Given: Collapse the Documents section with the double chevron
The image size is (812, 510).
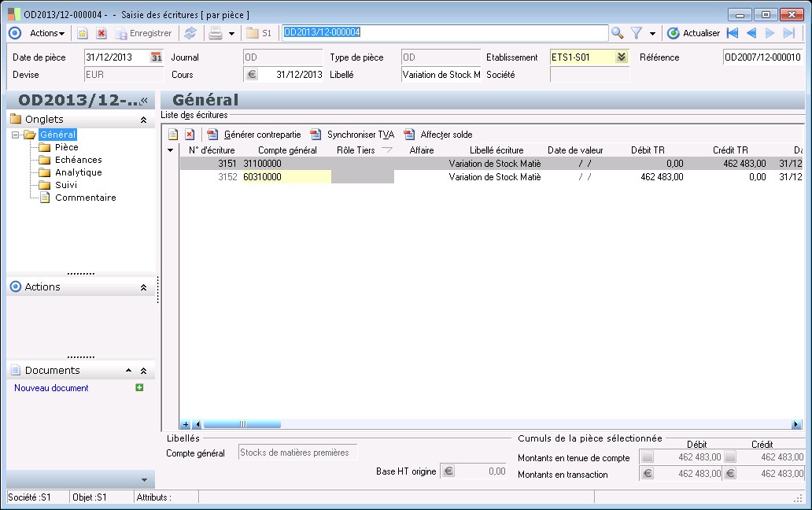Looking at the screenshot, I should point(143,371).
